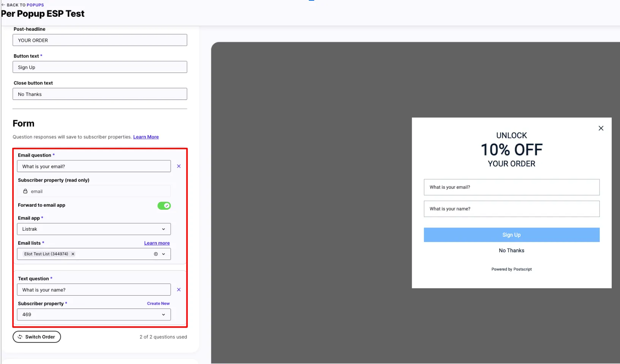Click the clear-all icon in Email lists field

pyautogui.click(x=155, y=254)
